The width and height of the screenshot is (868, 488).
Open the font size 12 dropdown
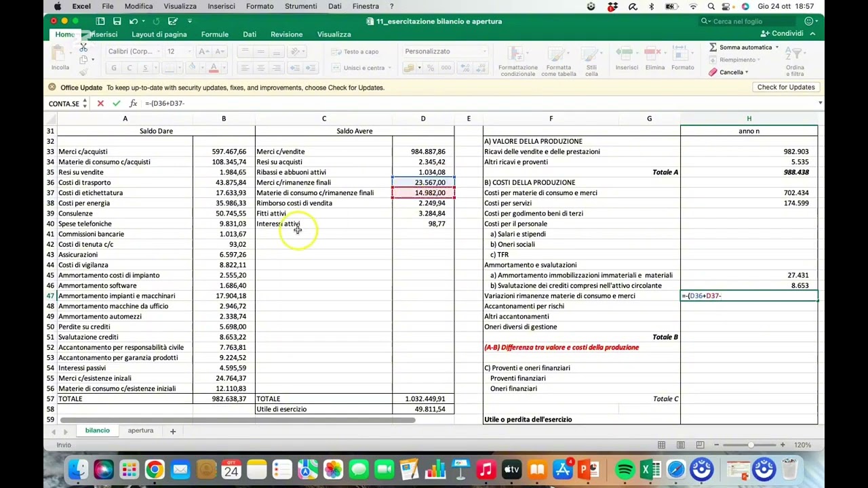[189, 52]
